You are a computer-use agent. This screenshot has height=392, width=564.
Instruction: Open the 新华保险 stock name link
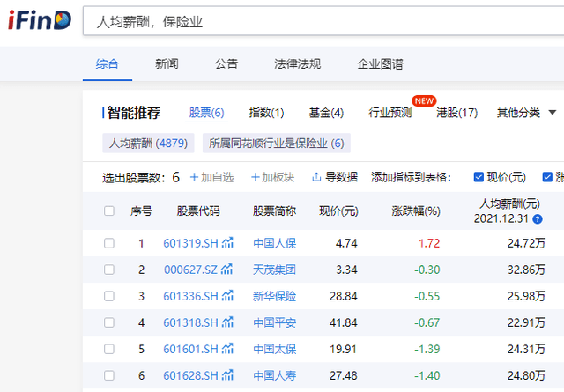274,296
